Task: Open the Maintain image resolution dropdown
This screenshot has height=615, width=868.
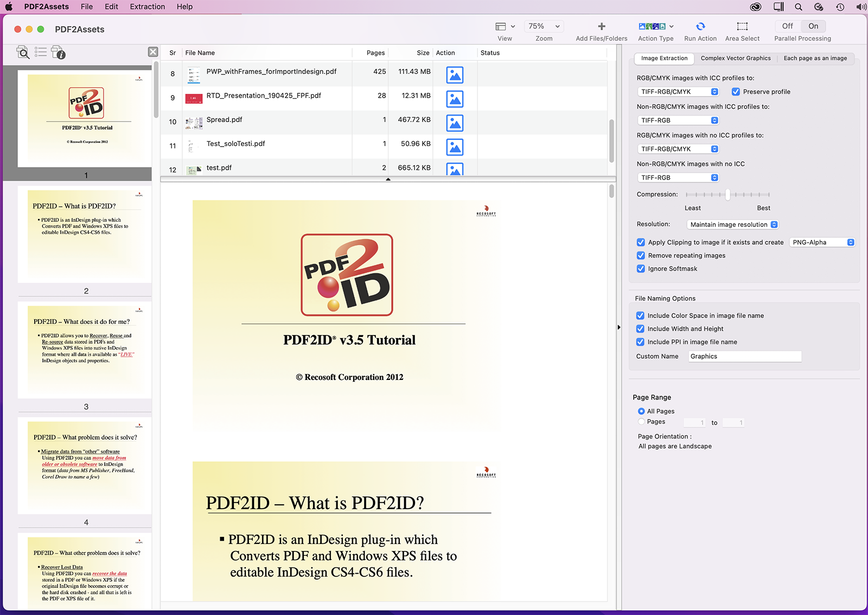Action: click(732, 224)
